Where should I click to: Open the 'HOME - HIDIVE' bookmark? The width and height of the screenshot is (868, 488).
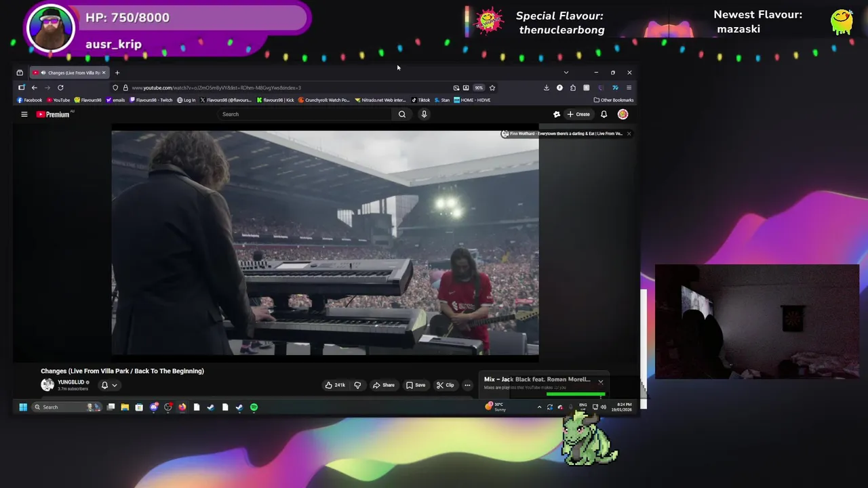point(472,100)
